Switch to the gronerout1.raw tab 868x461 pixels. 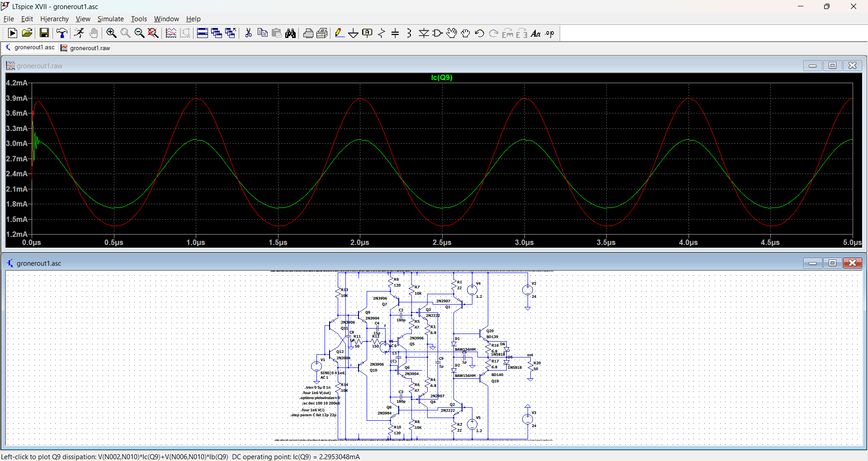(85, 48)
